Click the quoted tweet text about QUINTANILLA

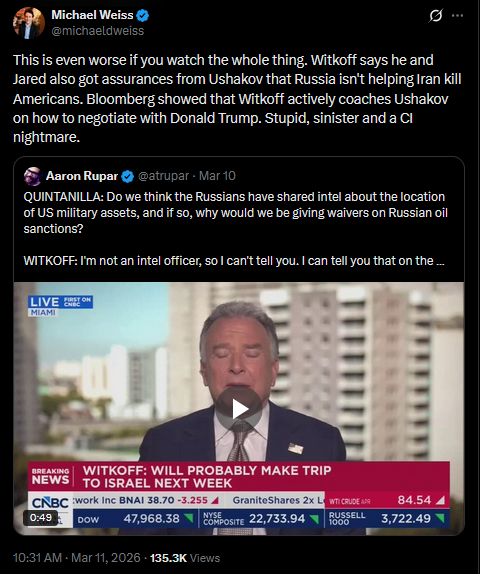[x=235, y=213]
